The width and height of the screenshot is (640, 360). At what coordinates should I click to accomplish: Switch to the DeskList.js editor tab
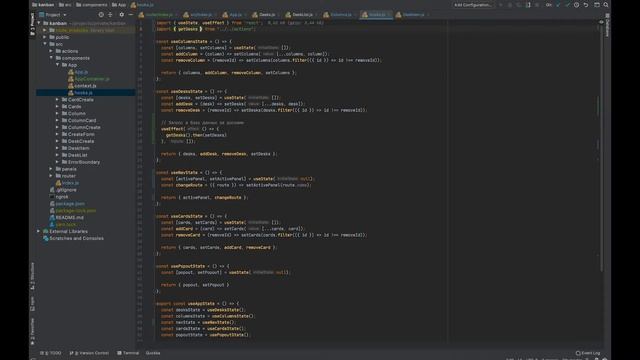pos(299,15)
